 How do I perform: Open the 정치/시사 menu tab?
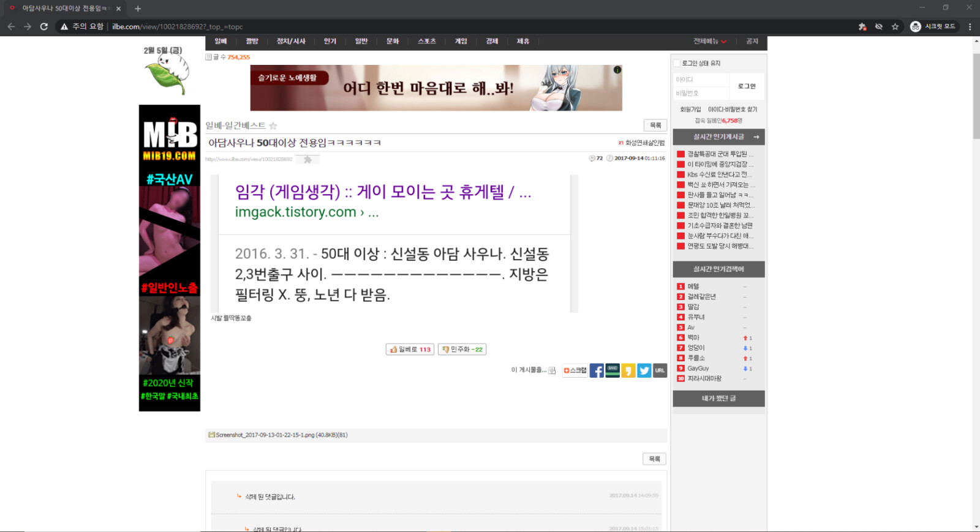click(291, 42)
